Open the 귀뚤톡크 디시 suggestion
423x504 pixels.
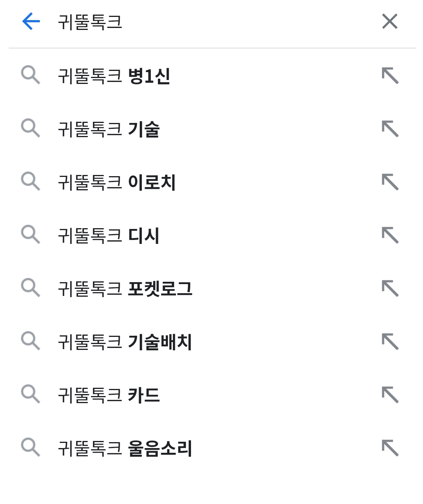pyautogui.click(x=109, y=235)
